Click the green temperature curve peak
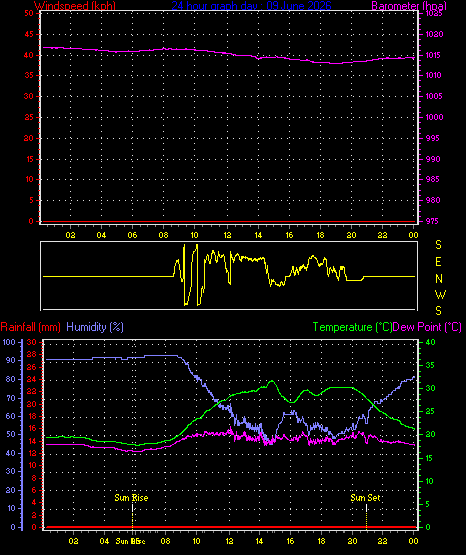This screenshot has width=466, height=555. [272, 381]
